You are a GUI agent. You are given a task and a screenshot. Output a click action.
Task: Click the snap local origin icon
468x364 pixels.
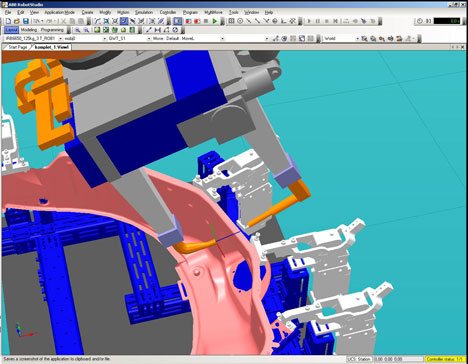pyautogui.click(x=284, y=21)
